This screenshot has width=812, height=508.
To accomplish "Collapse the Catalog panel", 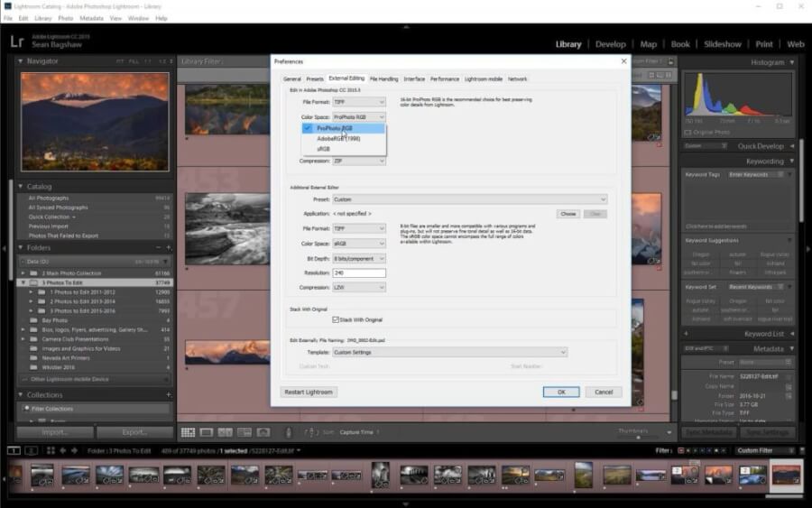I will (20, 187).
